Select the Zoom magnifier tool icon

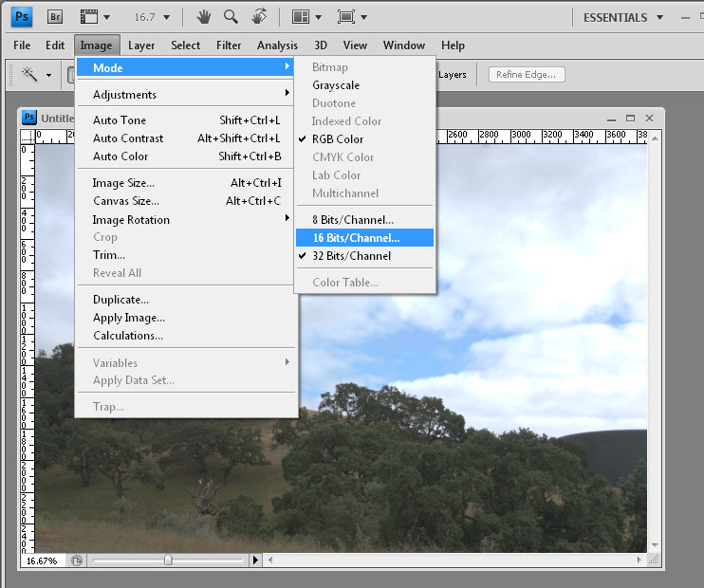pos(231,17)
